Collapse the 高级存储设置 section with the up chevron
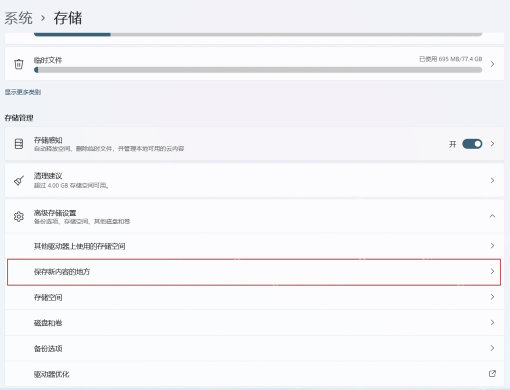This screenshot has width=510, height=390. [492, 216]
